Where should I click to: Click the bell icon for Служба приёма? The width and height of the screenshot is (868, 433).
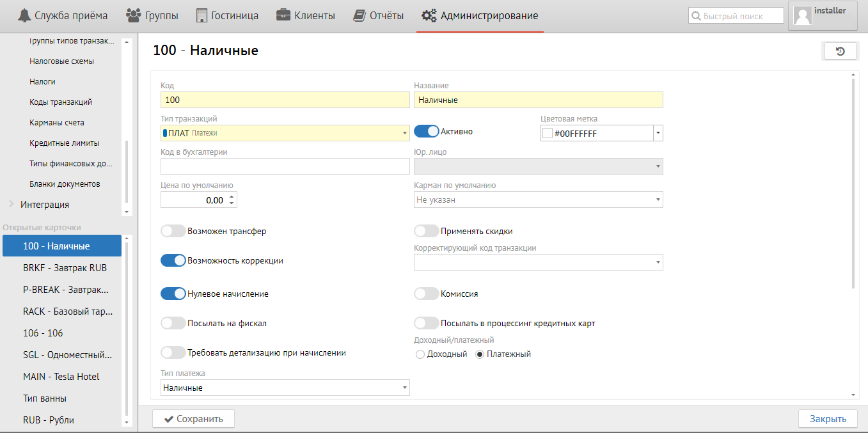click(24, 15)
